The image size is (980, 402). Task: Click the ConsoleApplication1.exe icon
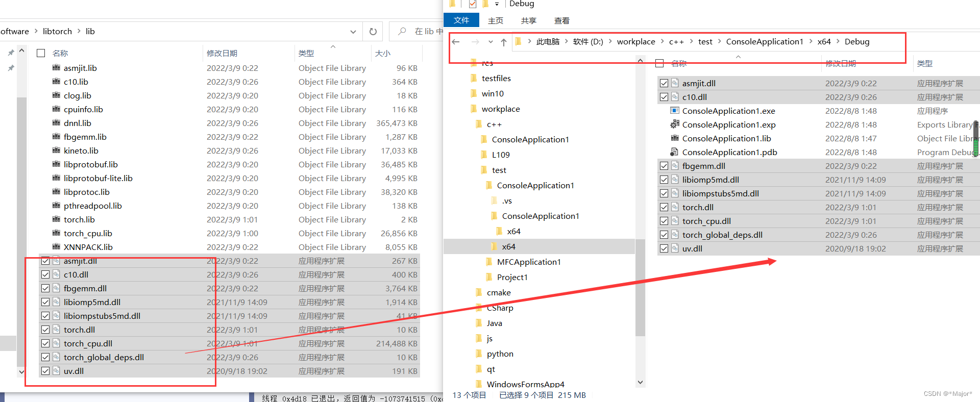(x=675, y=111)
